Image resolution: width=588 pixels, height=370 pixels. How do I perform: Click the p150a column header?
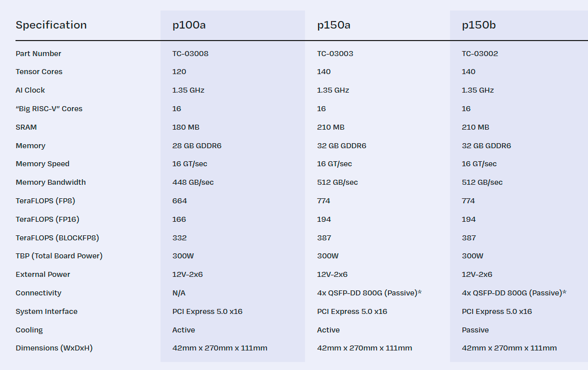click(x=333, y=25)
